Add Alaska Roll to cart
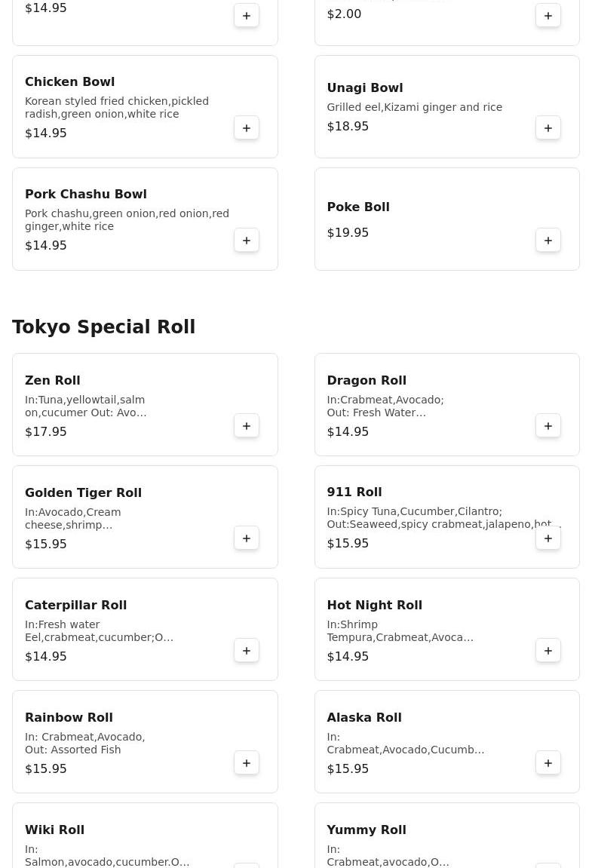 (548, 763)
